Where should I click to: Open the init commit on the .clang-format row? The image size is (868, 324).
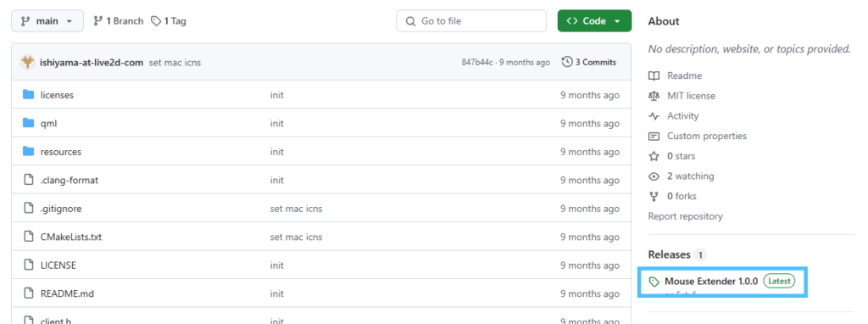(x=277, y=180)
